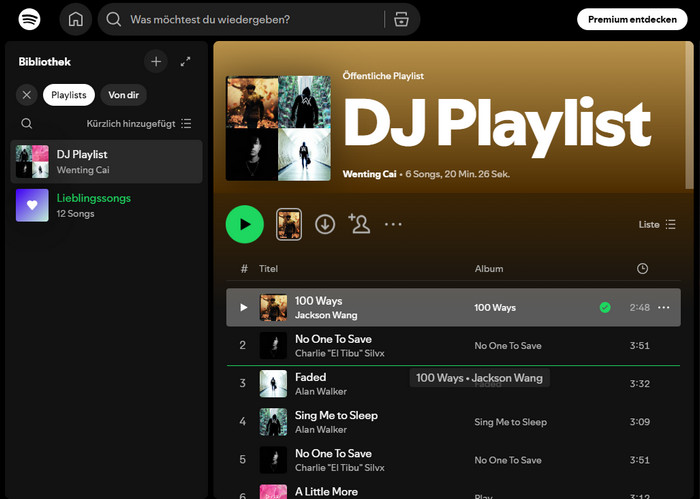Go to the Home screen
700x499 pixels.
pos(75,19)
